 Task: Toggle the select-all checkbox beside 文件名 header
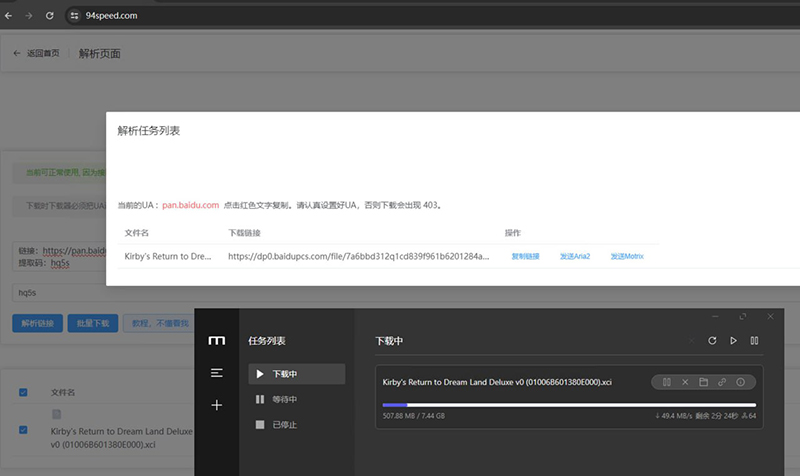[x=24, y=393]
